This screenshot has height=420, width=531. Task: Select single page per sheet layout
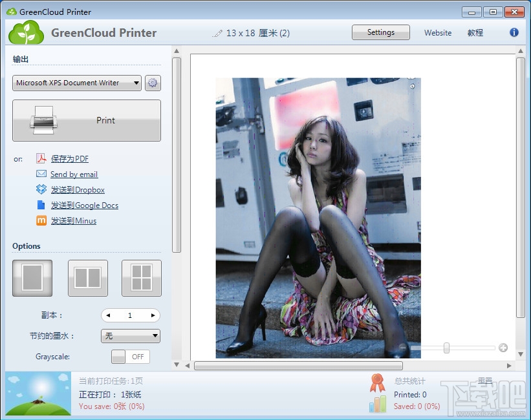click(x=32, y=278)
